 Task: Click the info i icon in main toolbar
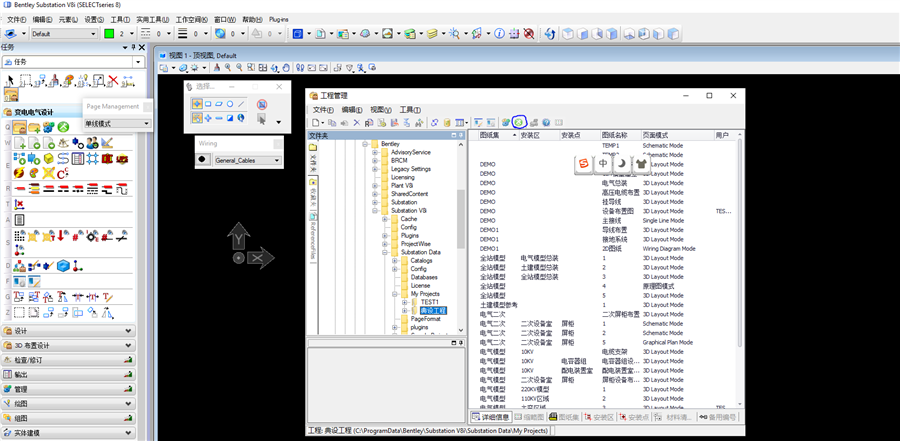pos(499,34)
